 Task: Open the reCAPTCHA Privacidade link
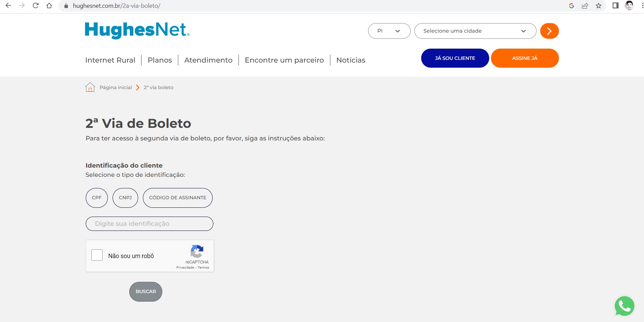point(185,268)
